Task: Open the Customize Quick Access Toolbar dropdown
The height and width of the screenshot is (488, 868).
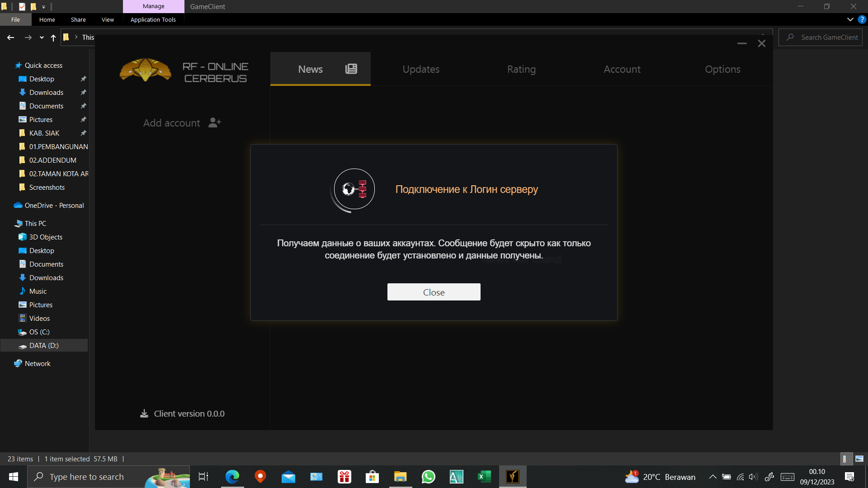Action: point(44,7)
